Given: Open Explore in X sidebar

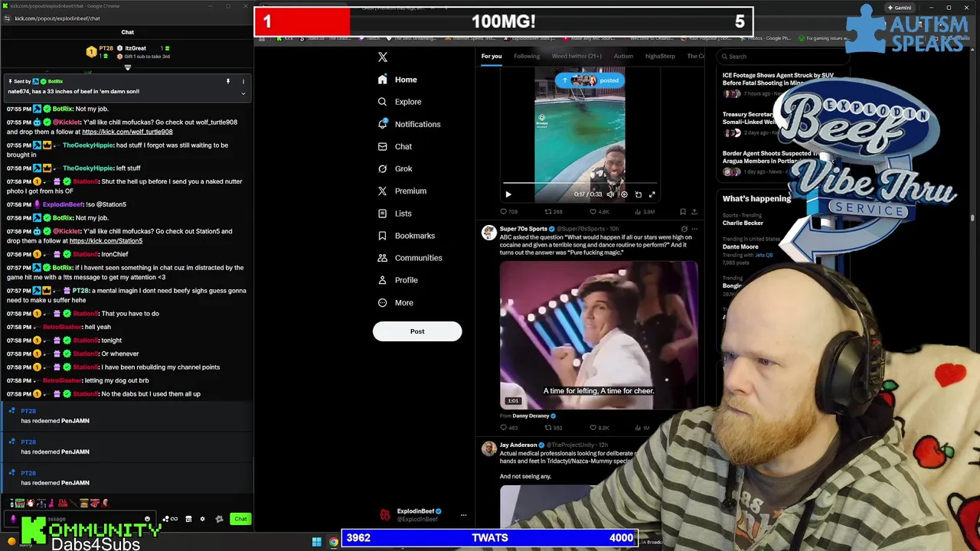Looking at the screenshot, I should pyautogui.click(x=399, y=102).
